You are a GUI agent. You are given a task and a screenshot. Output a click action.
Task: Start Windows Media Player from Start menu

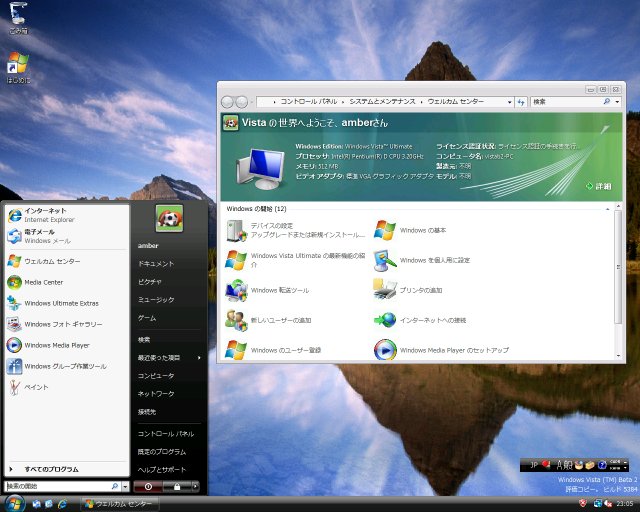point(67,345)
